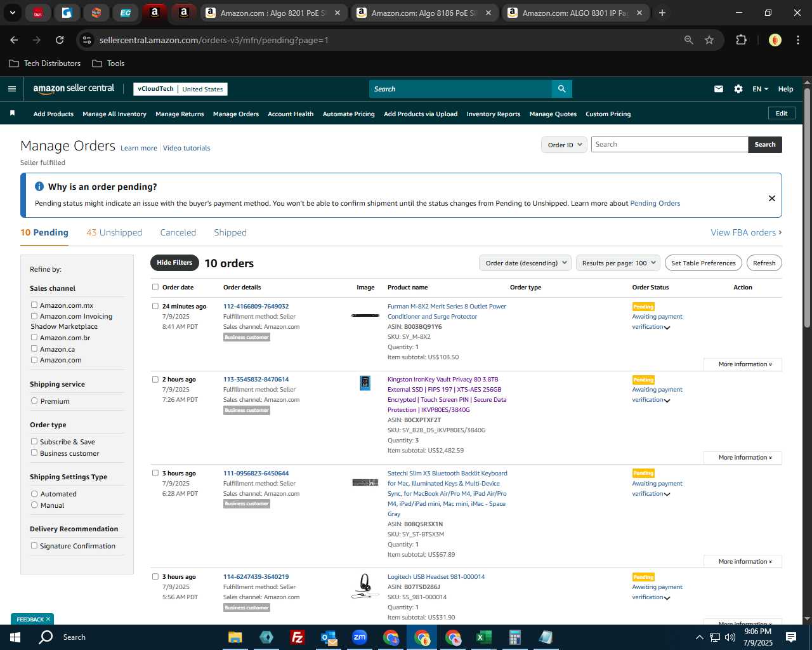812x650 pixels.
Task: Click the Amazon Seller Central logo
Action: 74,89
